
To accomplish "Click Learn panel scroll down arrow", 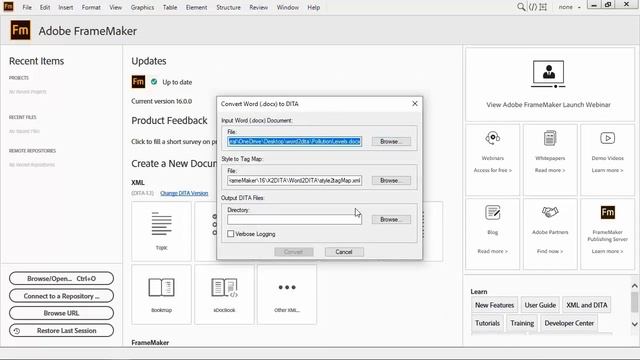I will 635,324.
